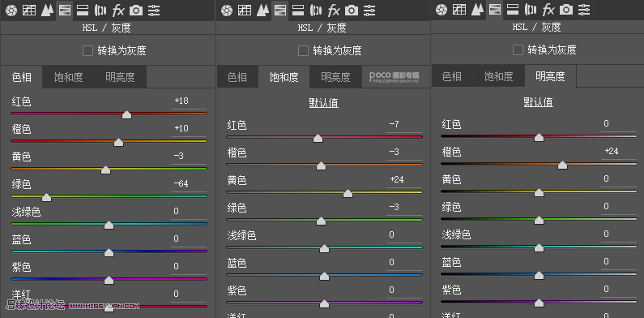The height and width of the screenshot is (318, 644).
Task: Open Camera Calibration icon in the Hue panel toolbar
Action: [136, 11]
